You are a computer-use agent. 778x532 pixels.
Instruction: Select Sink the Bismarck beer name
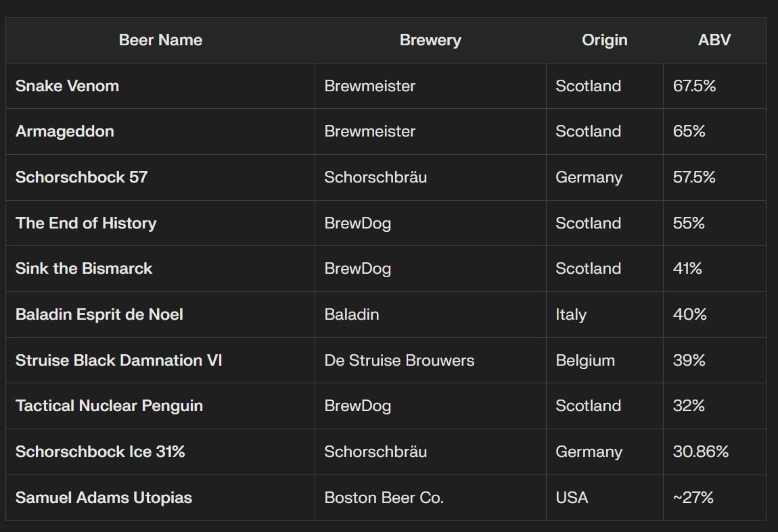(x=84, y=268)
